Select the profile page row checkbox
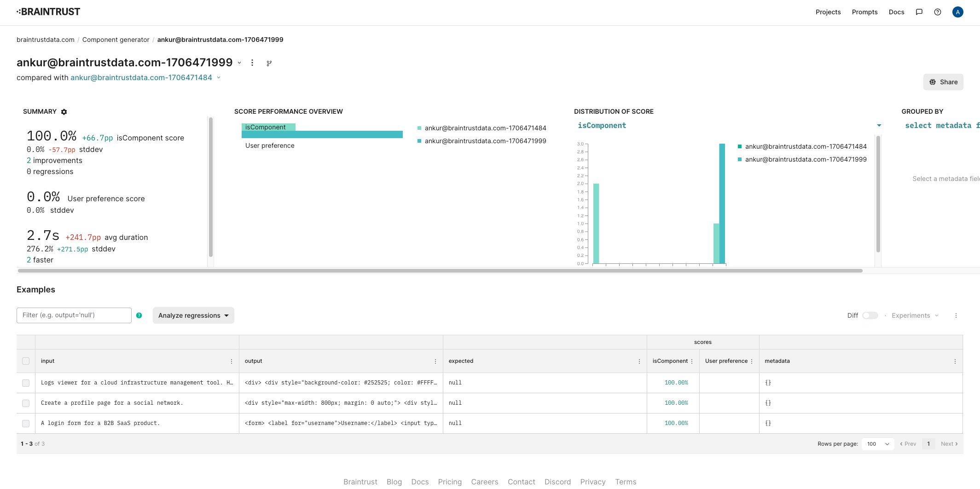 (26, 403)
